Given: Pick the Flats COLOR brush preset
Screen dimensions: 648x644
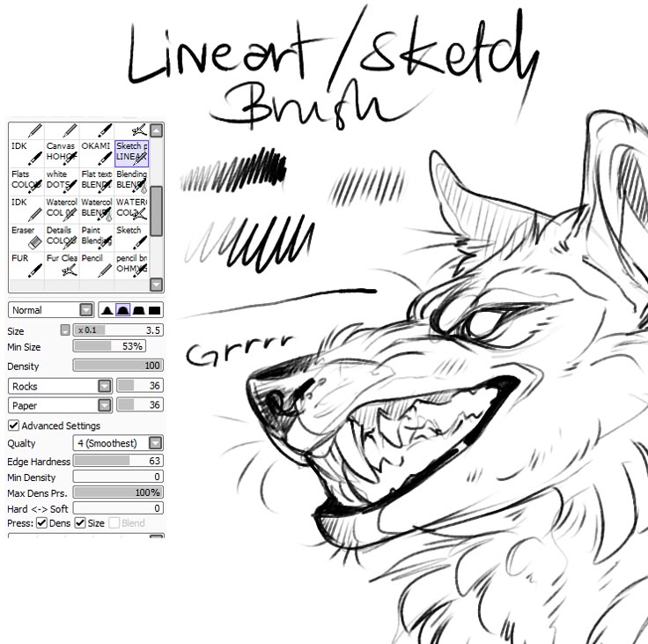Looking at the screenshot, I should 26,181.
